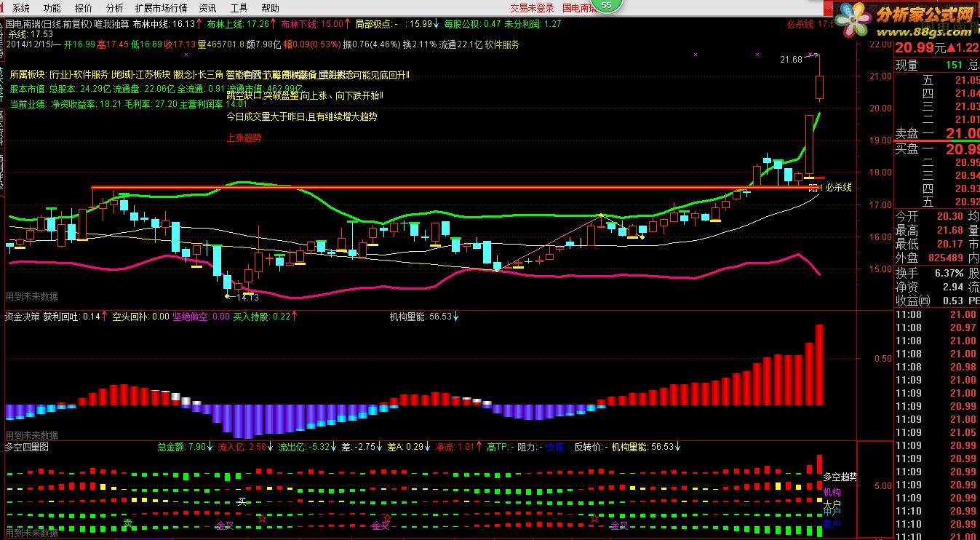Click the 多空趋势 row label
The width and height of the screenshot is (980, 540).
coord(840,477)
